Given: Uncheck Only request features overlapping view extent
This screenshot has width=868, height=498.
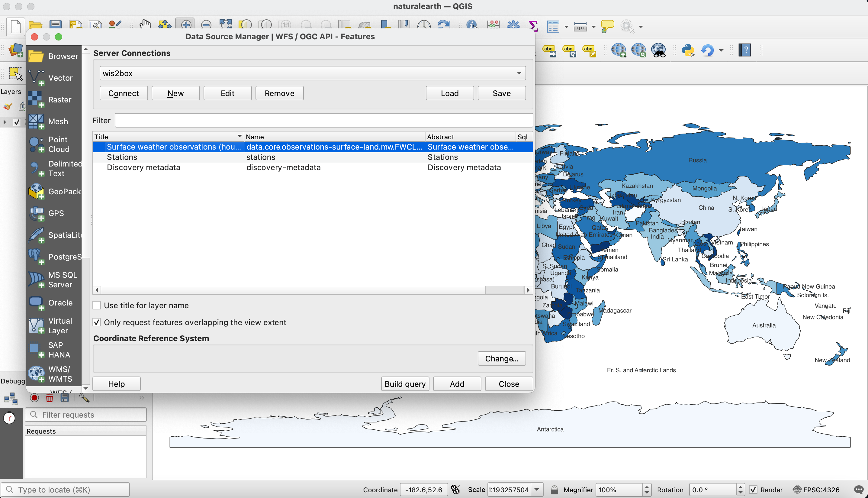Looking at the screenshot, I should click(x=97, y=322).
